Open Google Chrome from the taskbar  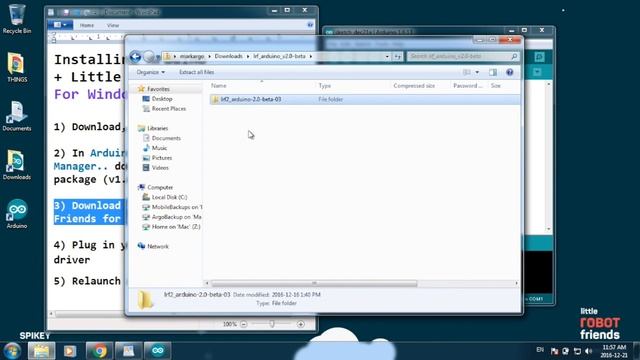[99, 351]
